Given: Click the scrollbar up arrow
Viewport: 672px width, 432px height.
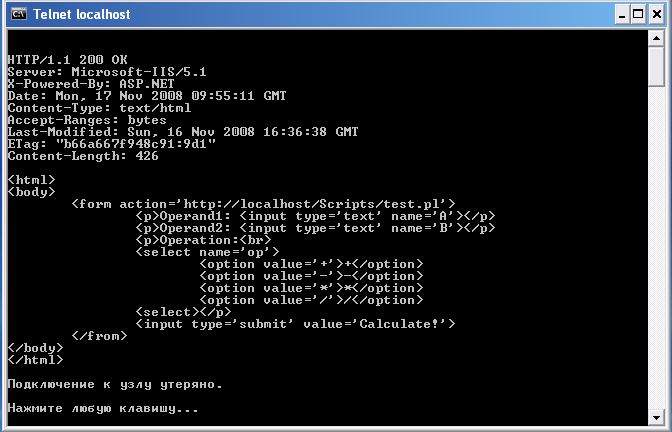Looking at the screenshot, I should (656, 39).
